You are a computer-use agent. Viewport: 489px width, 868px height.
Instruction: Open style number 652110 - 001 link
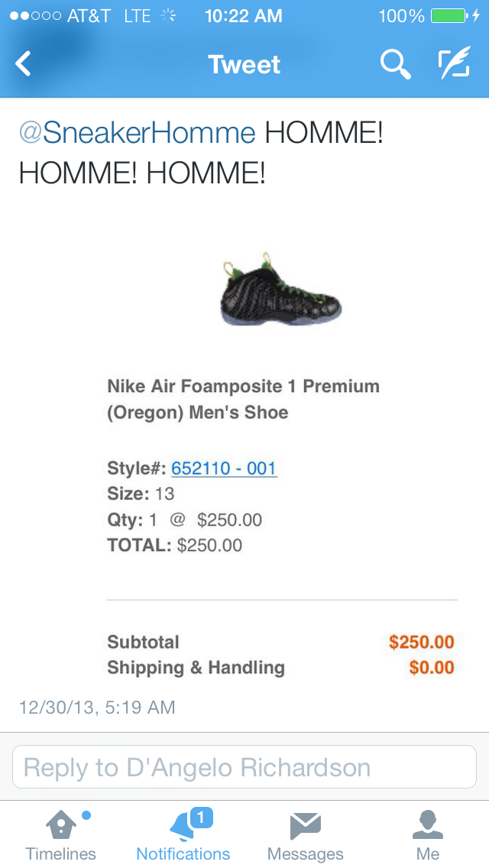point(224,468)
